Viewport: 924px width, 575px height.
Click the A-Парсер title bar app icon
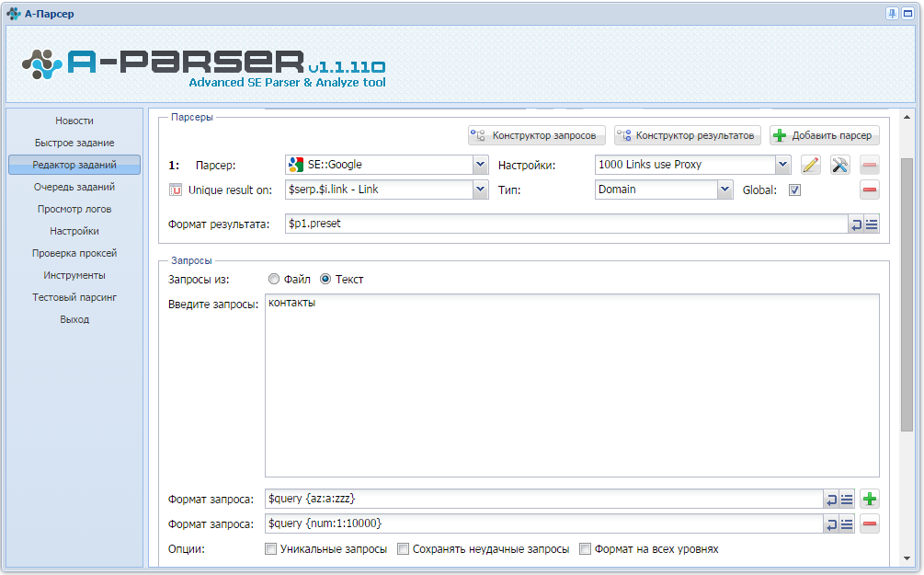click(x=14, y=14)
